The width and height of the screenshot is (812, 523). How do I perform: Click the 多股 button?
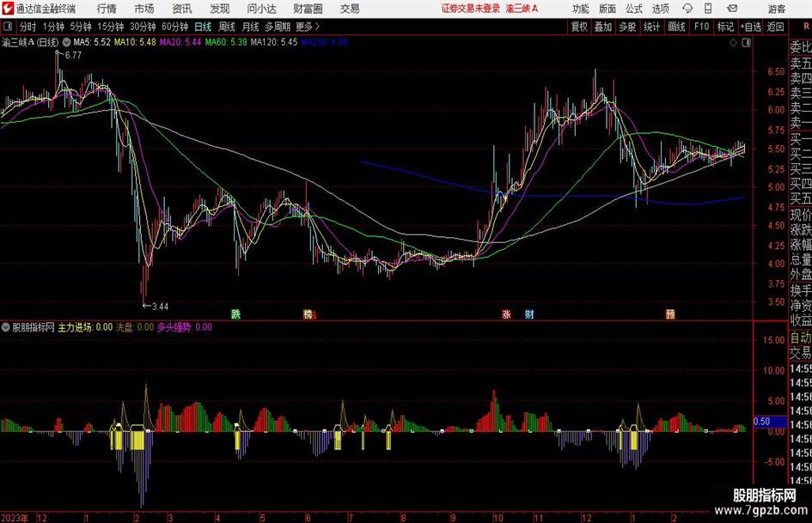[x=627, y=27]
